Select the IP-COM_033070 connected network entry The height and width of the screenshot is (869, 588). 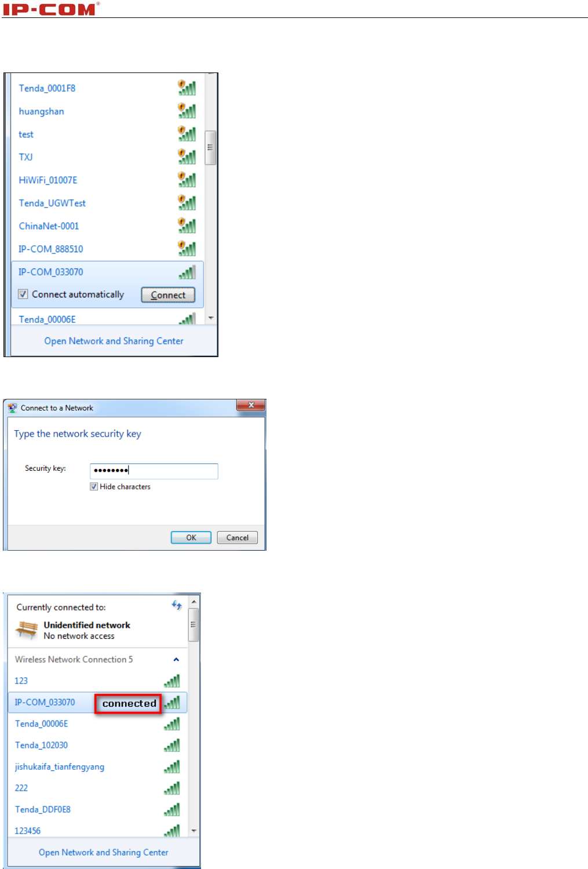(x=97, y=703)
